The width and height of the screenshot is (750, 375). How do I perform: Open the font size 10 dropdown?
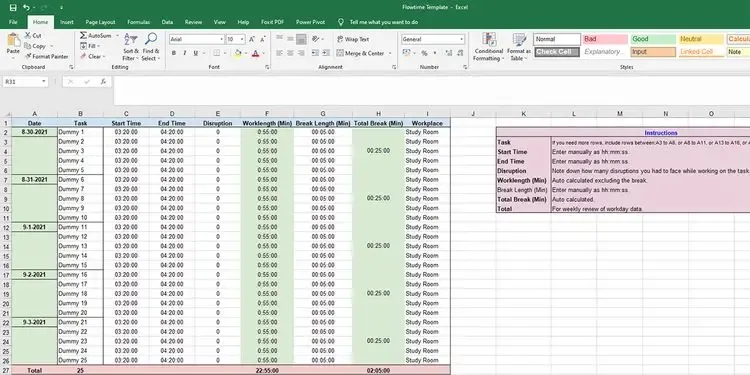click(243, 39)
